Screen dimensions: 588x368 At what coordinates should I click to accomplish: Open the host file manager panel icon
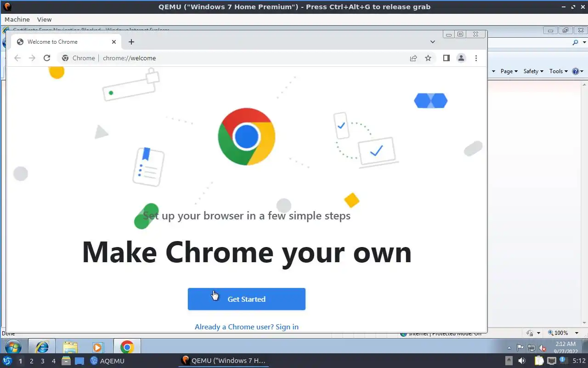[x=66, y=361]
